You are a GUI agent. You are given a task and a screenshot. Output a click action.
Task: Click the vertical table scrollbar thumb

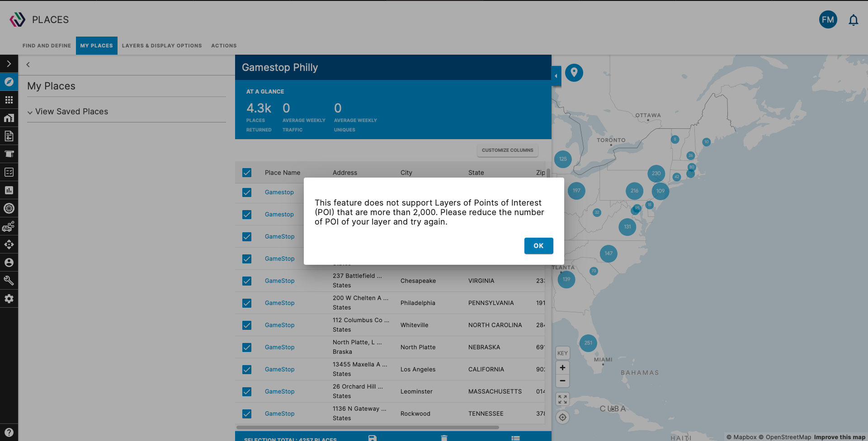tap(548, 173)
